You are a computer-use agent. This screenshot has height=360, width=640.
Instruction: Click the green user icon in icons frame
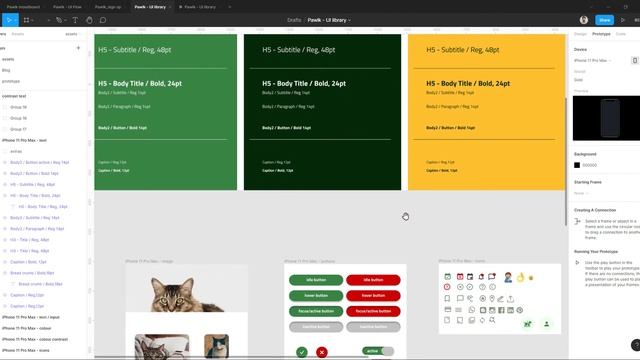[547, 324]
